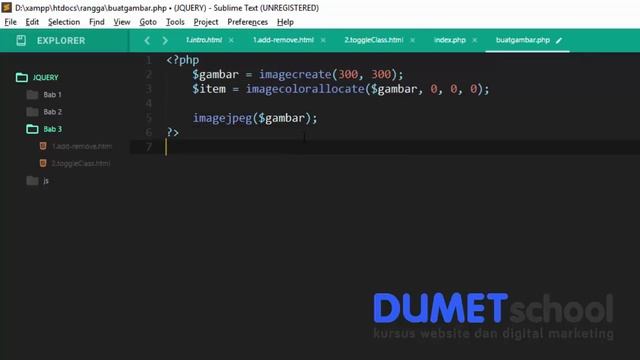Click the imagecreate function call
This screenshot has width=640, height=360.
click(295, 74)
